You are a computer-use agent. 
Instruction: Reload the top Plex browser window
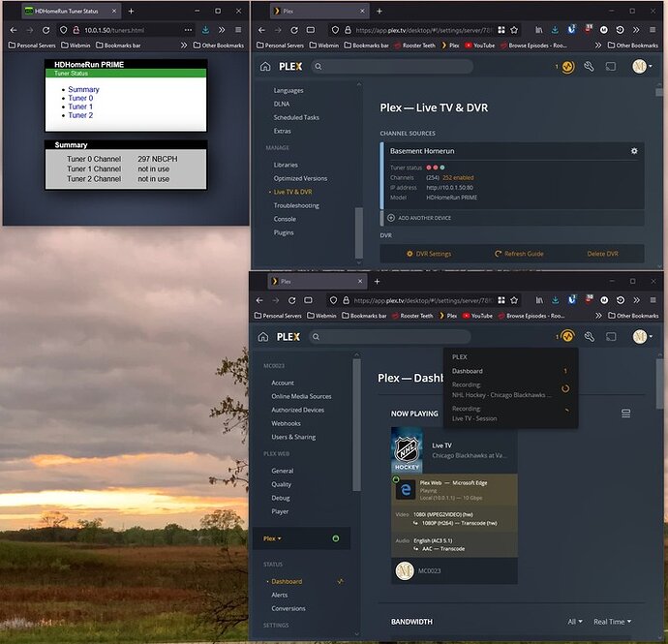[294, 30]
